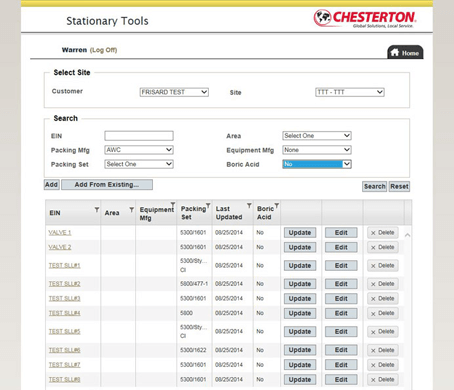The width and height of the screenshot is (454, 390).
Task: Delete the TEST SLL#1 row
Action: (383, 266)
